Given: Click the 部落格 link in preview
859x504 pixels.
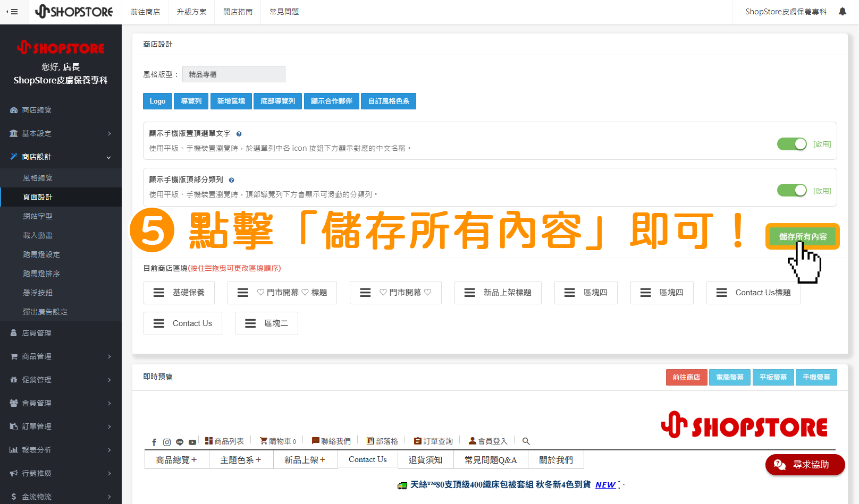Looking at the screenshot, I should (x=382, y=441).
